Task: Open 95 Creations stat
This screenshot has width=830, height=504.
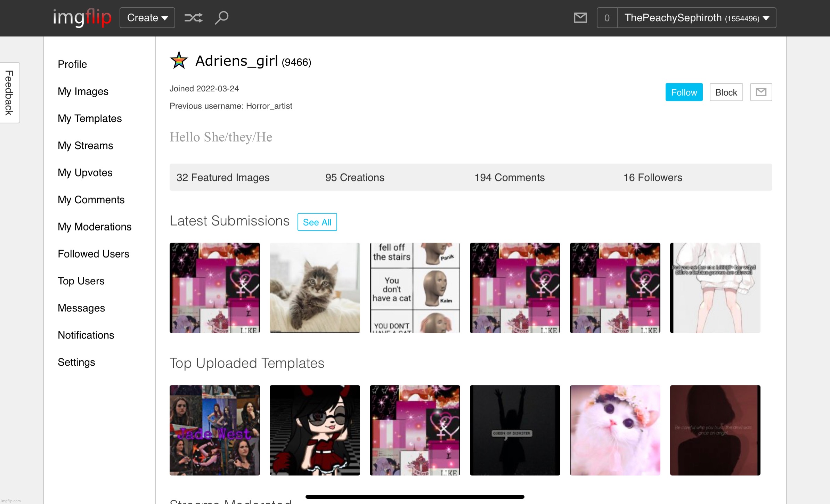Action: pyautogui.click(x=355, y=178)
